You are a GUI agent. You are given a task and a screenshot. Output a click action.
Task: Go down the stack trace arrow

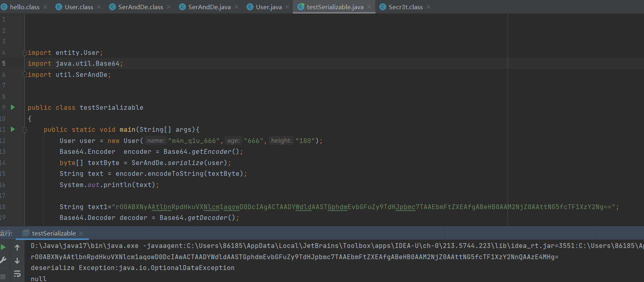(17, 260)
